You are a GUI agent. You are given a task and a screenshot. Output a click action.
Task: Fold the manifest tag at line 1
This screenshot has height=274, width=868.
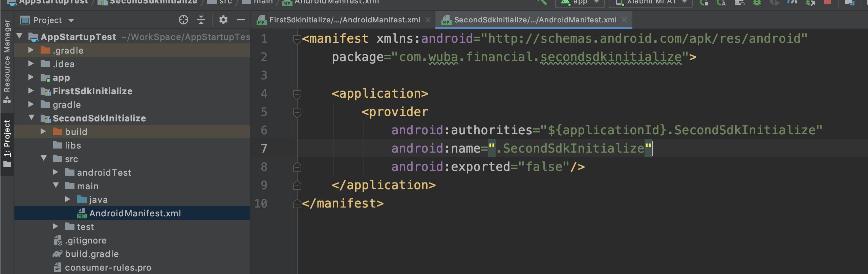pos(297,39)
